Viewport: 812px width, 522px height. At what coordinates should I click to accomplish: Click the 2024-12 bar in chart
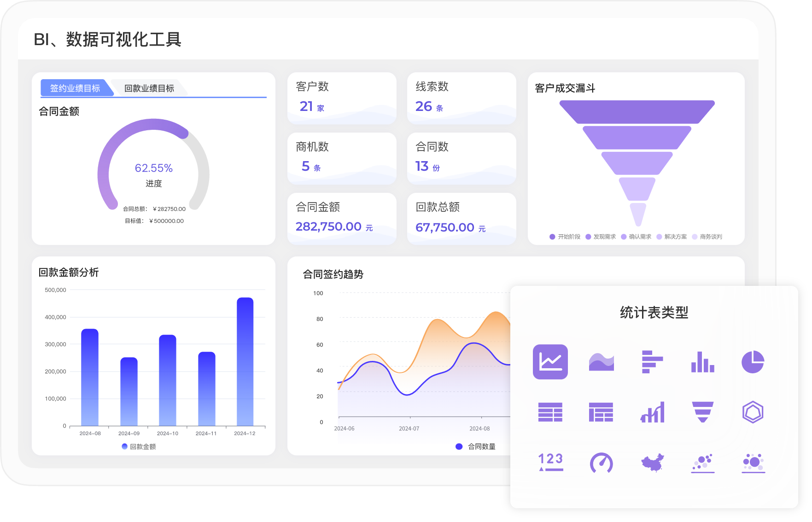pos(245,361)
